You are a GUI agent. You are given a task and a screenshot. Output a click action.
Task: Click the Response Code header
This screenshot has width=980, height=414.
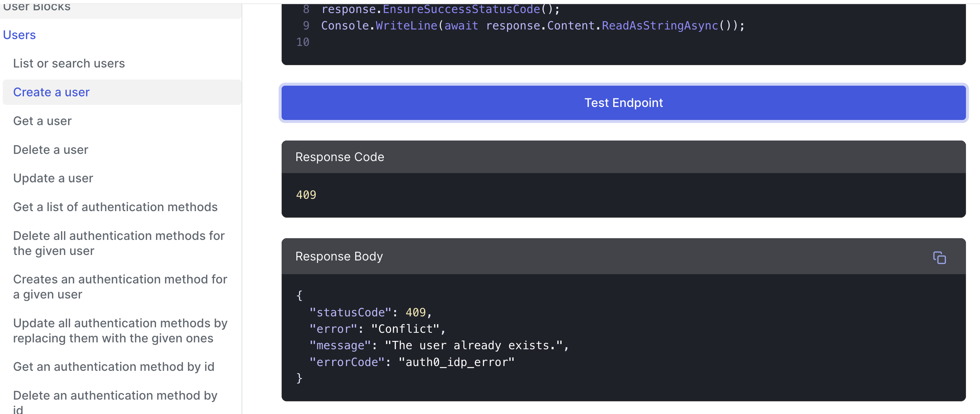pos(339,157)
